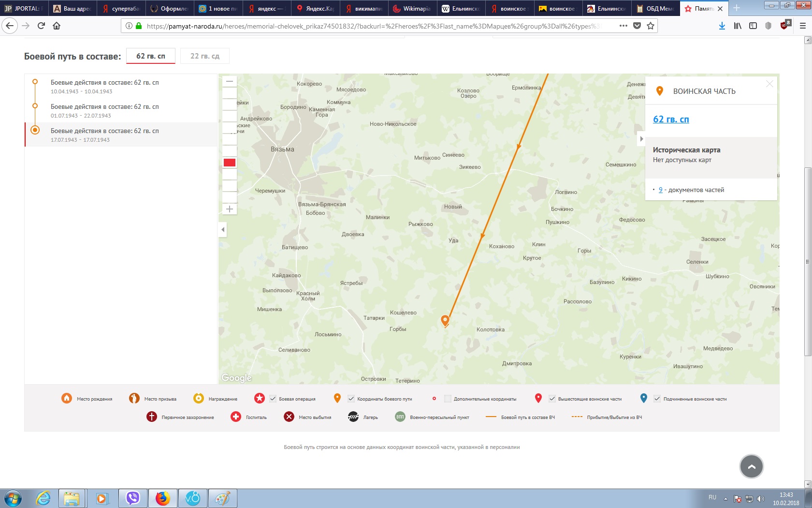Close the ВОИНСКАЯ ЧАСТЬ info panel
Screen dimensions: 812x508
pos(769,84)
